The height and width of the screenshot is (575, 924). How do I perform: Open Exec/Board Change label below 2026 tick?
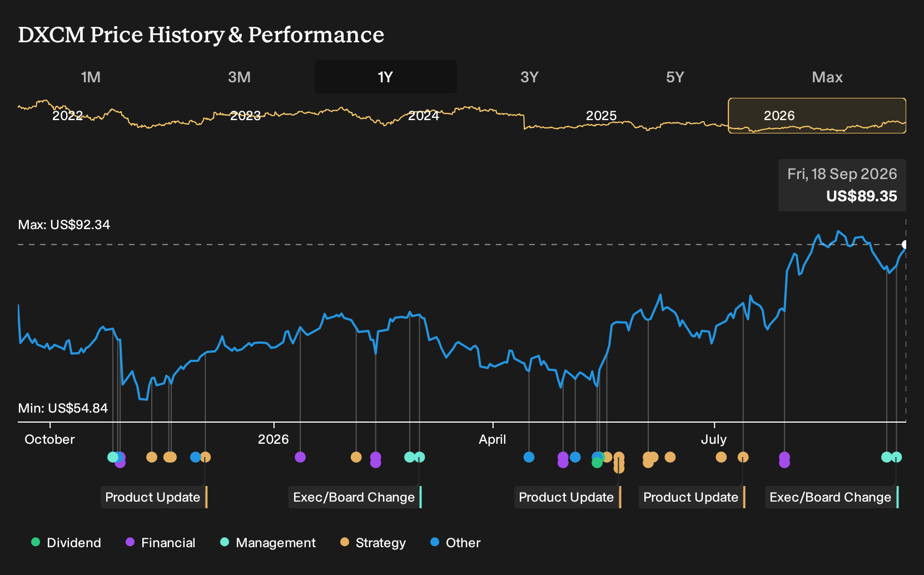(x=355, y=497)
